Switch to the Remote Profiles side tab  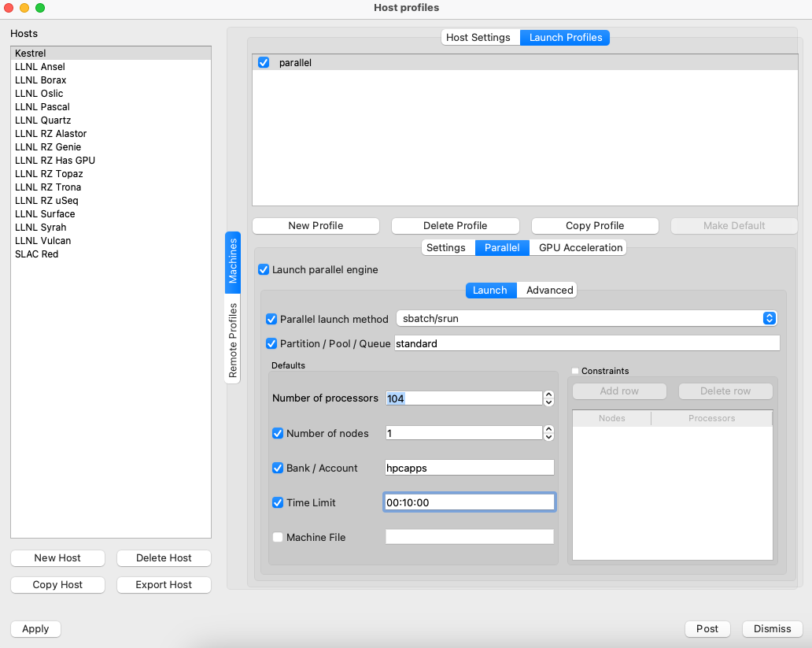(233, 340)
